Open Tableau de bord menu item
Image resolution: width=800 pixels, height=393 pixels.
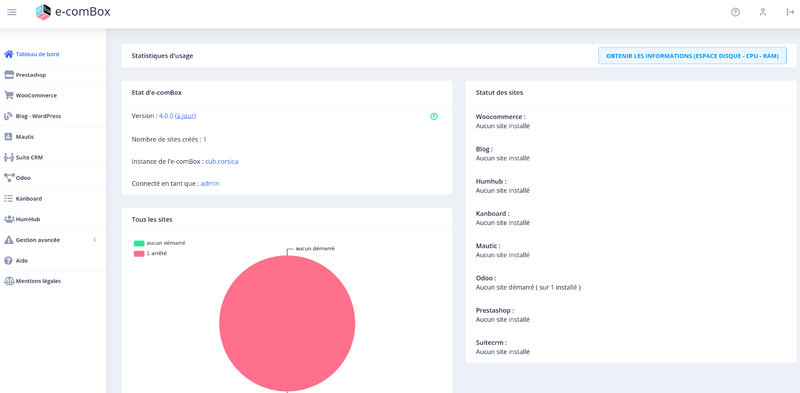point(53,54)
